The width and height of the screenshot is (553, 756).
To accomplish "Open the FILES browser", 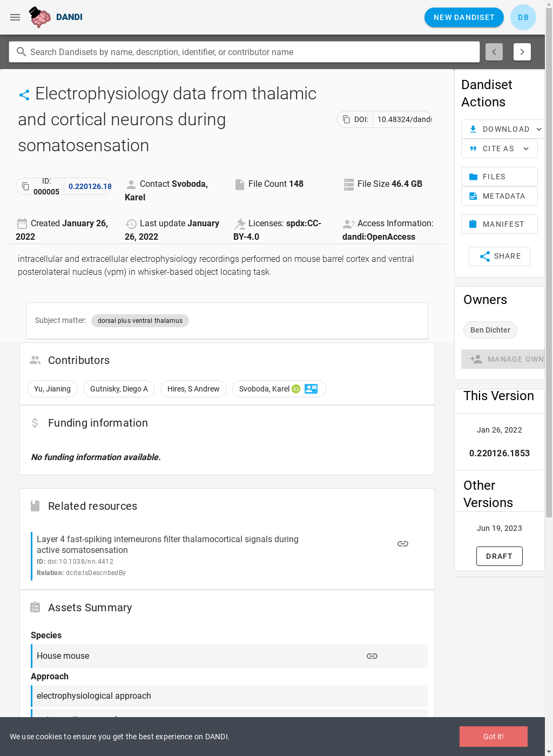I will tap(500, 177).
